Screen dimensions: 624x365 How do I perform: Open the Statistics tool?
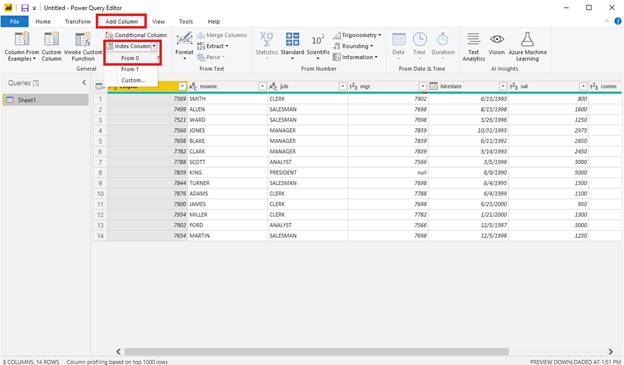(x=266, y=46)
